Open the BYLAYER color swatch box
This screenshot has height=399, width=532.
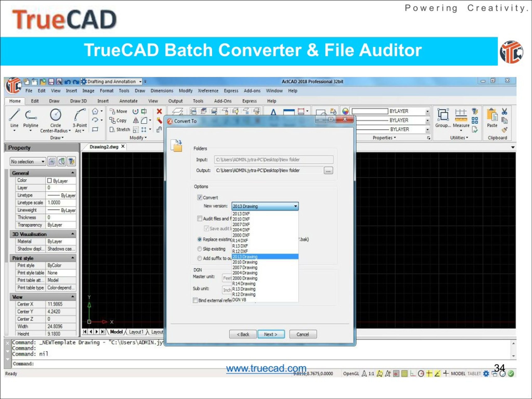coord(370,111)
